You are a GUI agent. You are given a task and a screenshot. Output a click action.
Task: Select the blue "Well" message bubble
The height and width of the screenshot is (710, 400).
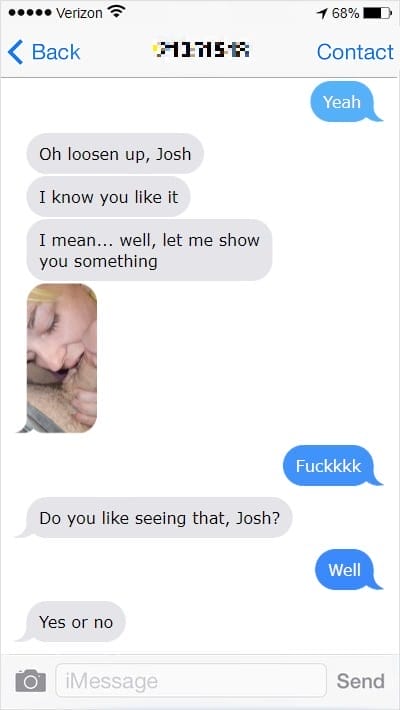click(x=348, y=570)
